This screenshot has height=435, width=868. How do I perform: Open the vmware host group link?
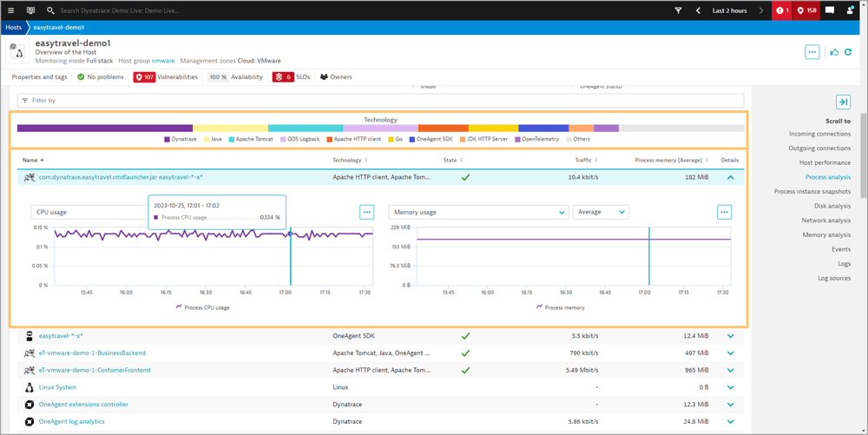163,61
